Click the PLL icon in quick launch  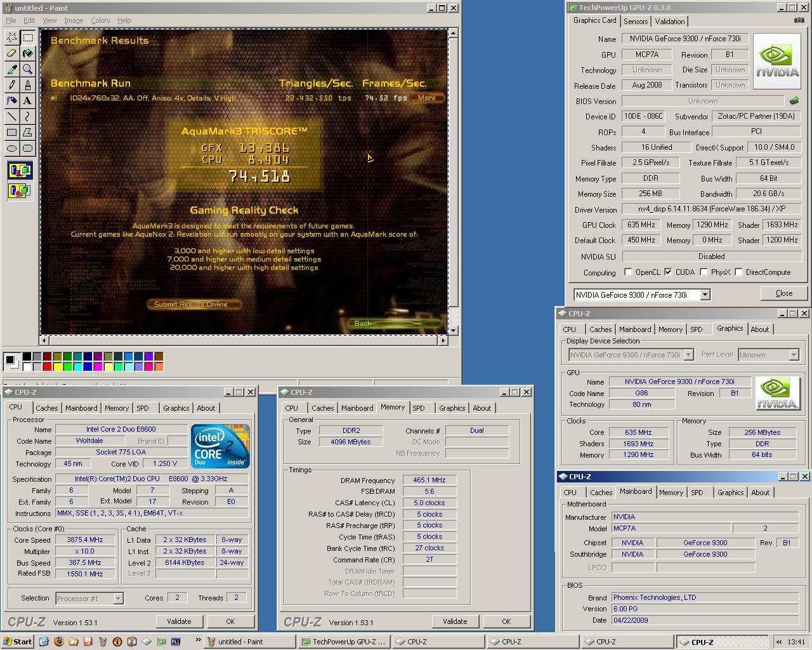click(175, 641)
